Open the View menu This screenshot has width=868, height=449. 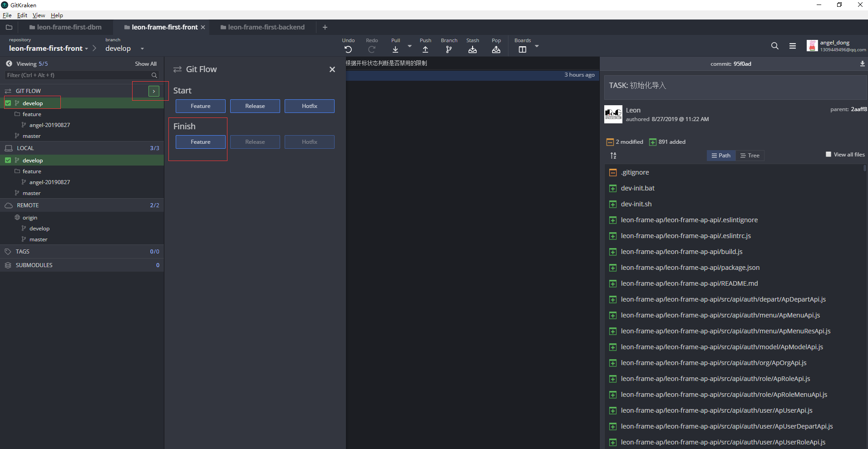39,15
